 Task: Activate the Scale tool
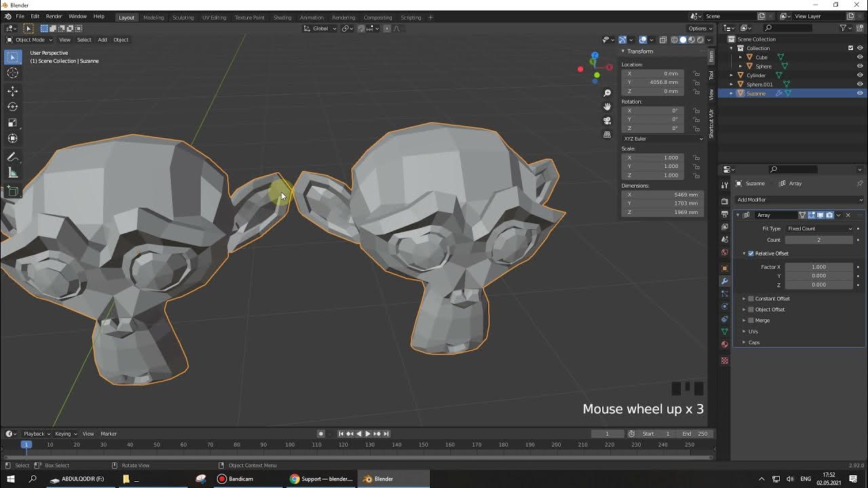tap(12, 122)
